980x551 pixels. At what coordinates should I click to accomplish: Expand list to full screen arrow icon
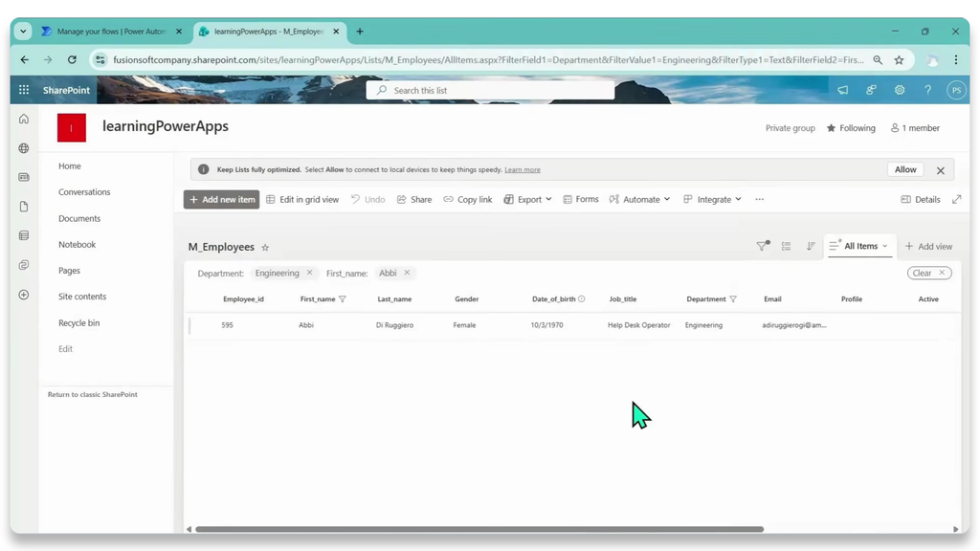click(957, 199)
